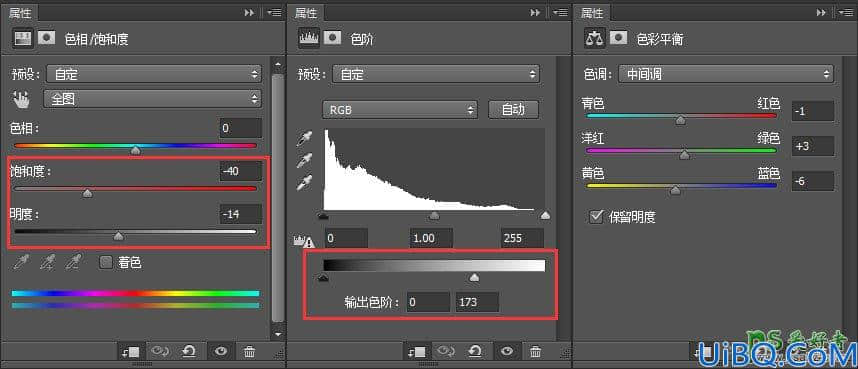Click the white output levels slider handle
Image resolution: width=858 pixels, height=369 pixels.
click(x=474, y=278)
